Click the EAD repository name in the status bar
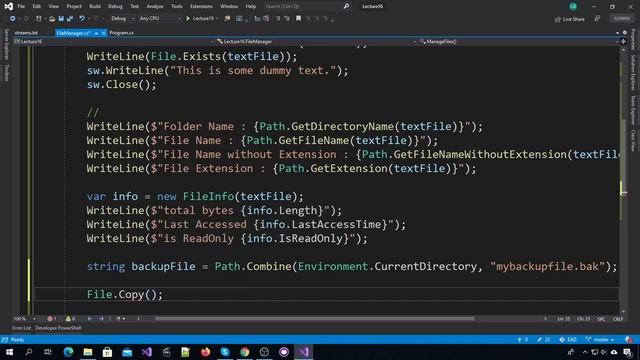 click(568, 340)
